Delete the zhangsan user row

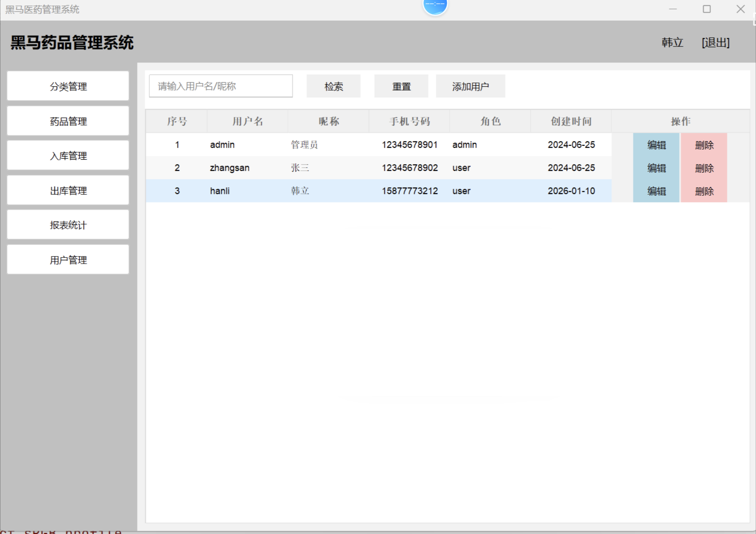point(704,168)
